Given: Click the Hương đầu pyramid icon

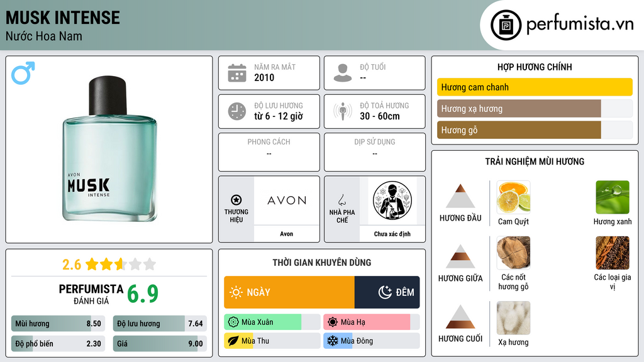Looking at the screenshot, I should (x=460, y=196).
